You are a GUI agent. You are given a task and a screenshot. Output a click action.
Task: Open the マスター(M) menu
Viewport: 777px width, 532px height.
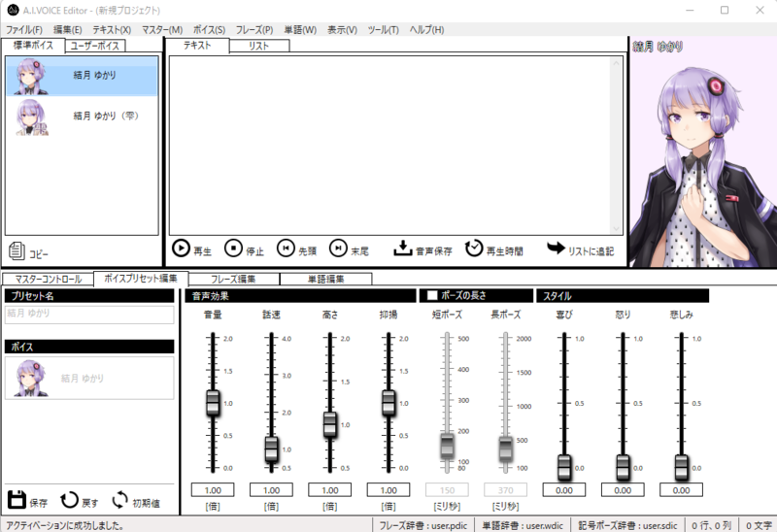click(162, 30)
